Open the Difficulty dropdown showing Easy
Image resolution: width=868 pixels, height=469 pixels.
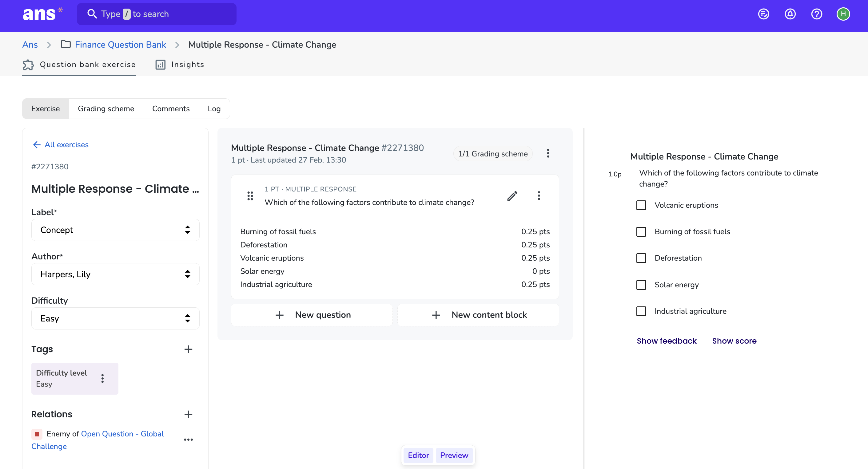point(115,318)
